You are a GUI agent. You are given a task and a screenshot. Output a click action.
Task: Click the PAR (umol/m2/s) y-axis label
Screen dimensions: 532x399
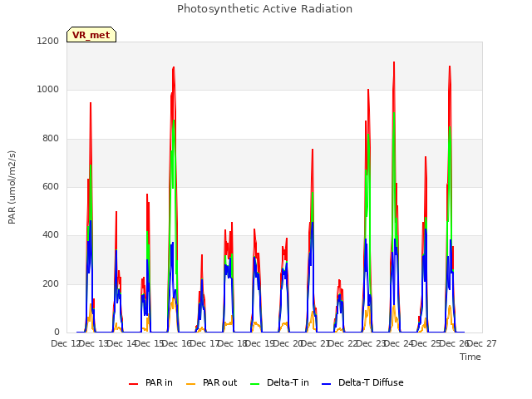12,187
